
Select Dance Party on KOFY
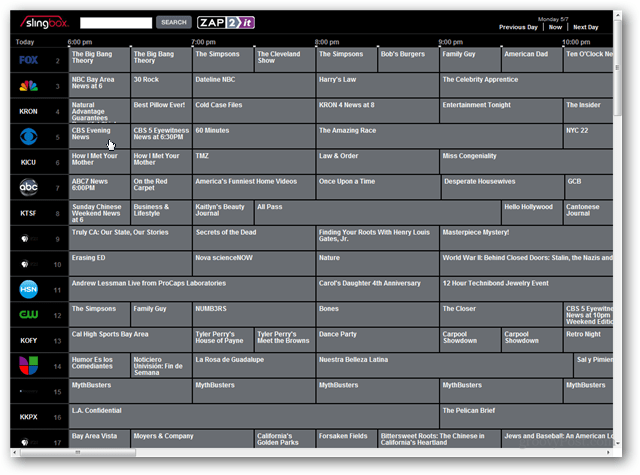377,340
